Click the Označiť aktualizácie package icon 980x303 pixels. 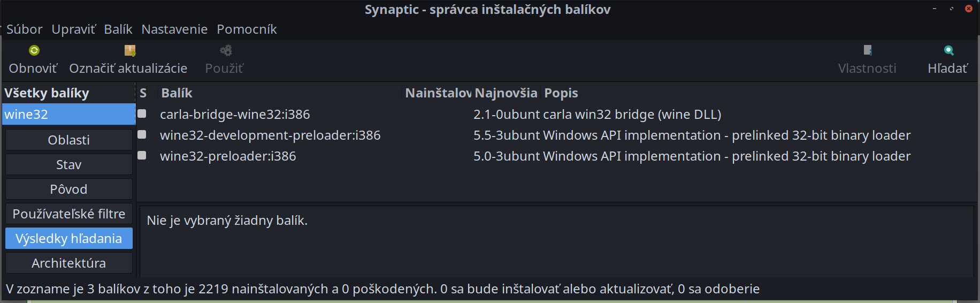click(129, 51)
